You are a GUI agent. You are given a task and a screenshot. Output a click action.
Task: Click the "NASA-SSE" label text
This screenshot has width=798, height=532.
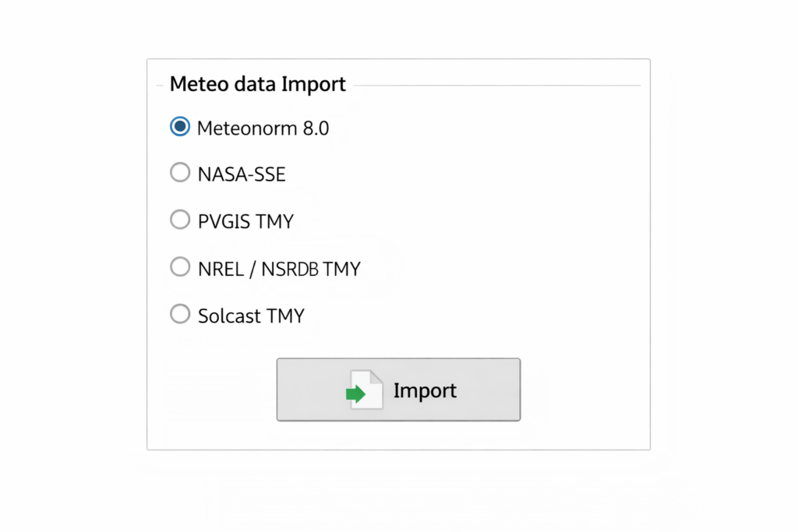[242, 174]
